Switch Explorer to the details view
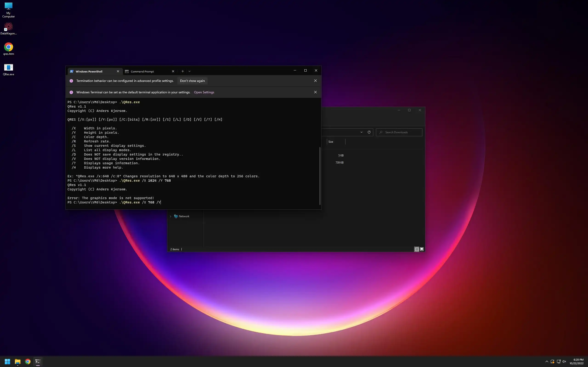This screenshot has width=588, height=367. (416, 249)
